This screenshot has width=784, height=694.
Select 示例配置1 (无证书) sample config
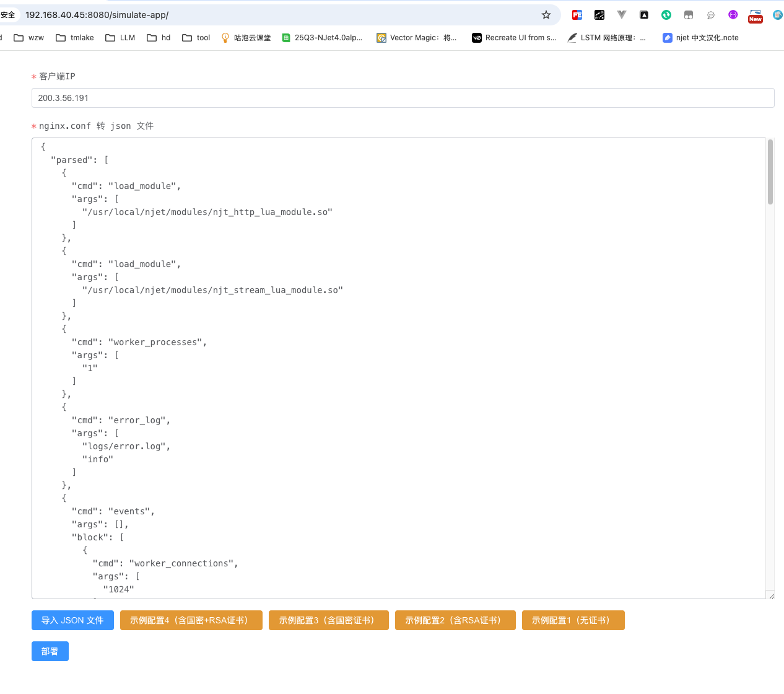click(573, 620)
